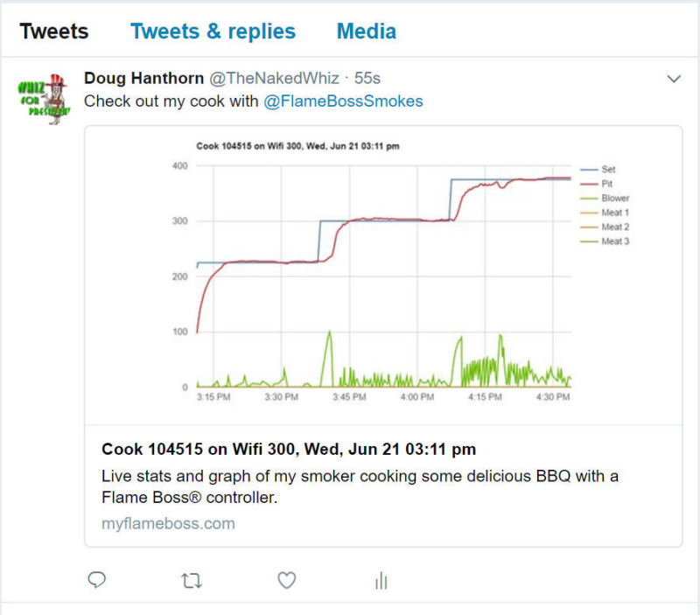The height and width of the screenshot is (615, 700).
Task: Click the card description about Live stats
Action: pos(360,487)
